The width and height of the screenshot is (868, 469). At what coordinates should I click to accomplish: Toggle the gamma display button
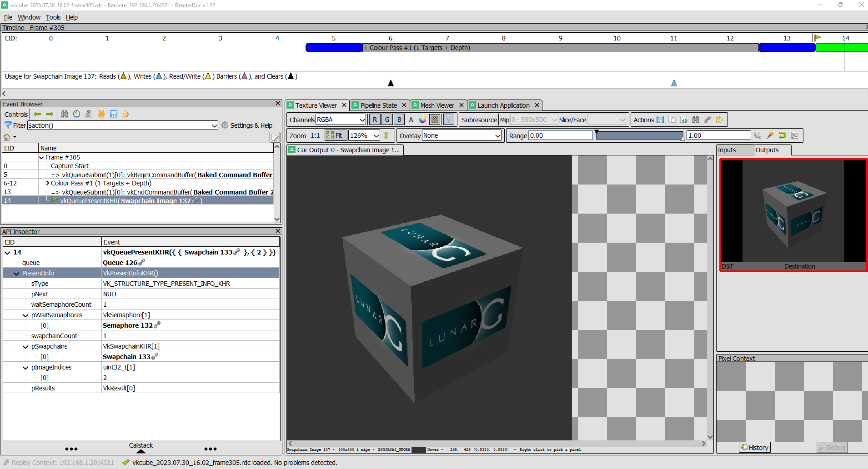coord(448,120)
